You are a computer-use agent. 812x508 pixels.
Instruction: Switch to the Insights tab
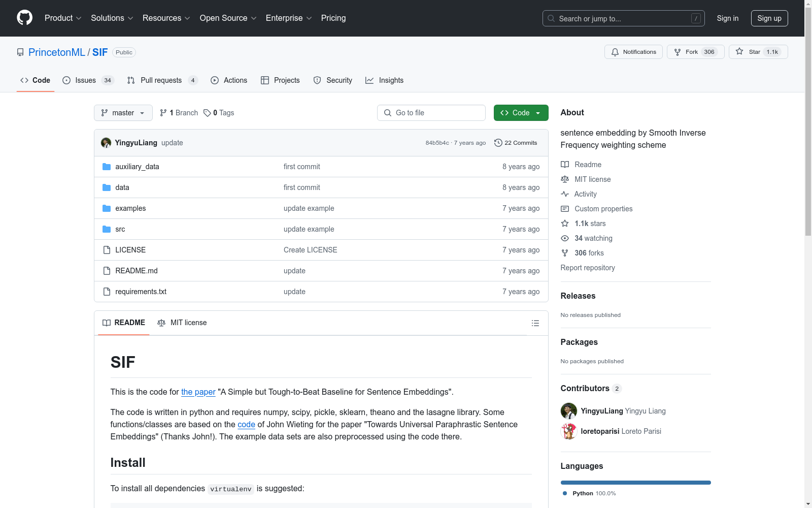[385, 80]
